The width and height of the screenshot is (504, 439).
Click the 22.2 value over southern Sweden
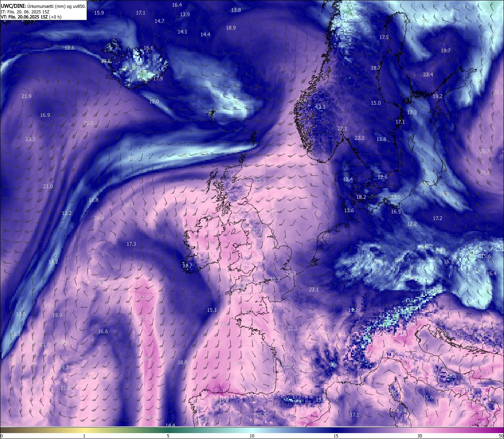click(x=359, y=138)
